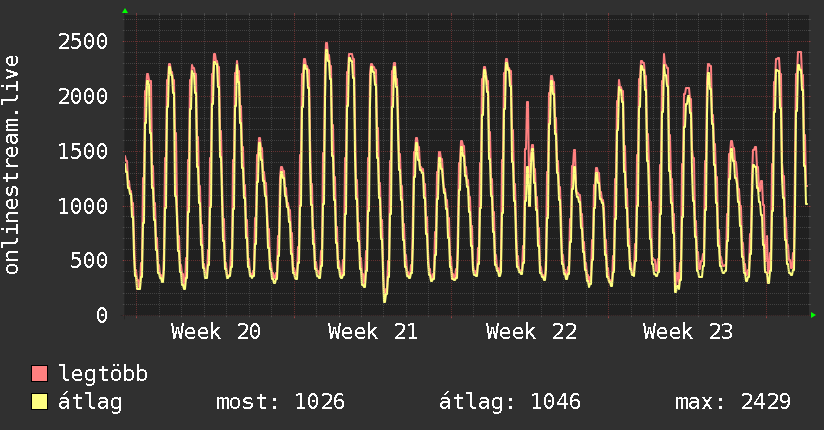This screenshot has width=824, height=430.
Task: Select the 'legtöbb' legend label
Action: 103,374
